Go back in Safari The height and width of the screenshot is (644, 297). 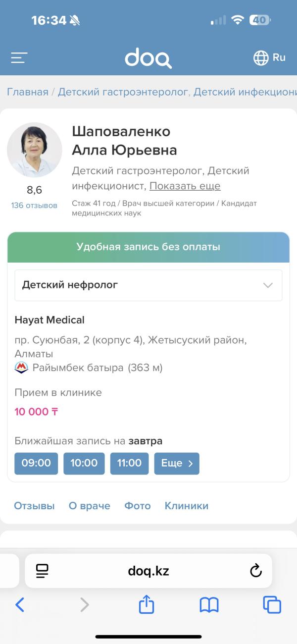click(20, 604)
